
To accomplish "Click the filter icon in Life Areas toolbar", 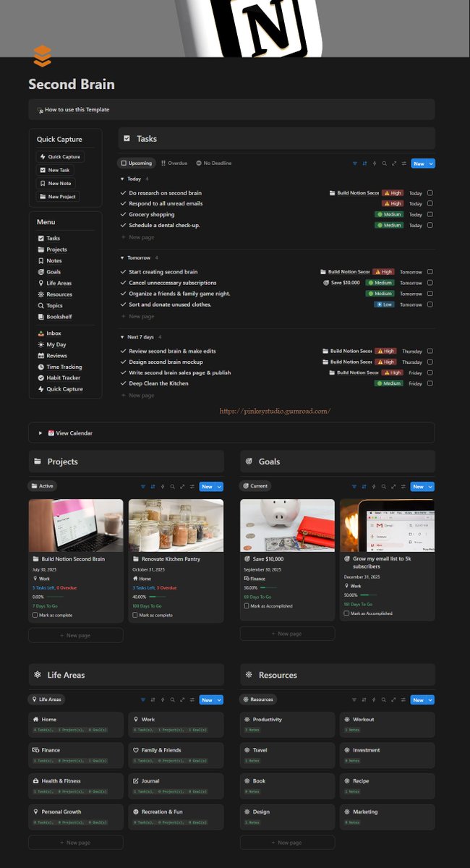I will point(143,700).
